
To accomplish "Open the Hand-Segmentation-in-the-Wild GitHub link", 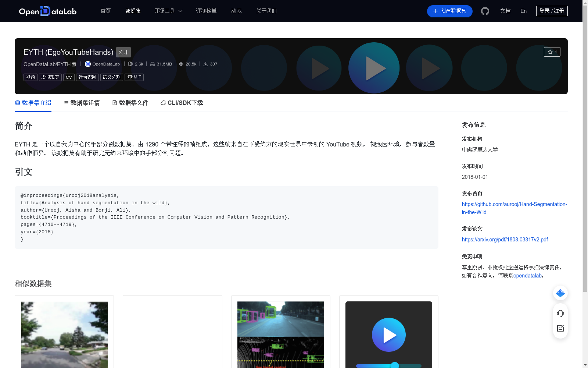I will tap(514, 208).
